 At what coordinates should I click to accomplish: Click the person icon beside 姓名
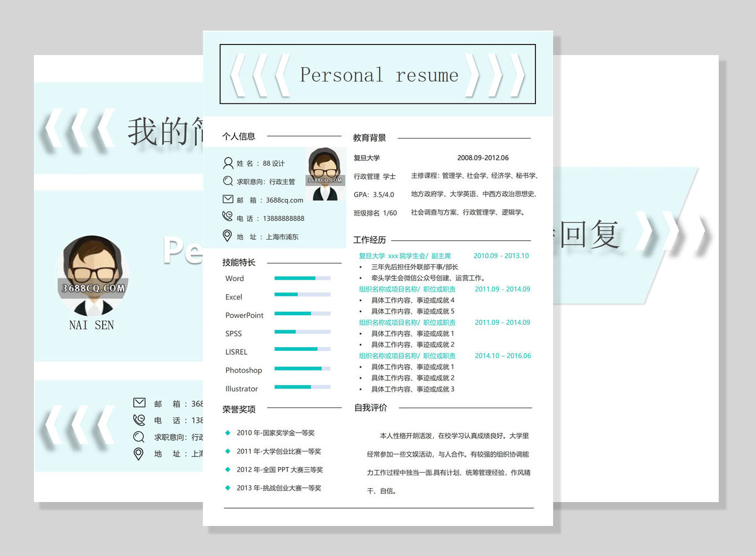(x=228, y=163)
